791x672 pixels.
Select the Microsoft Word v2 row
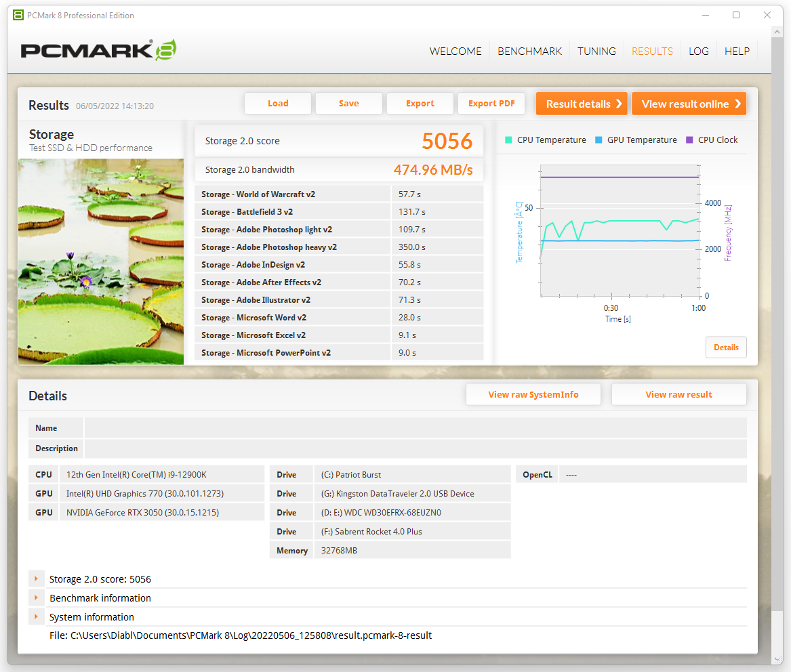(339, 318)
